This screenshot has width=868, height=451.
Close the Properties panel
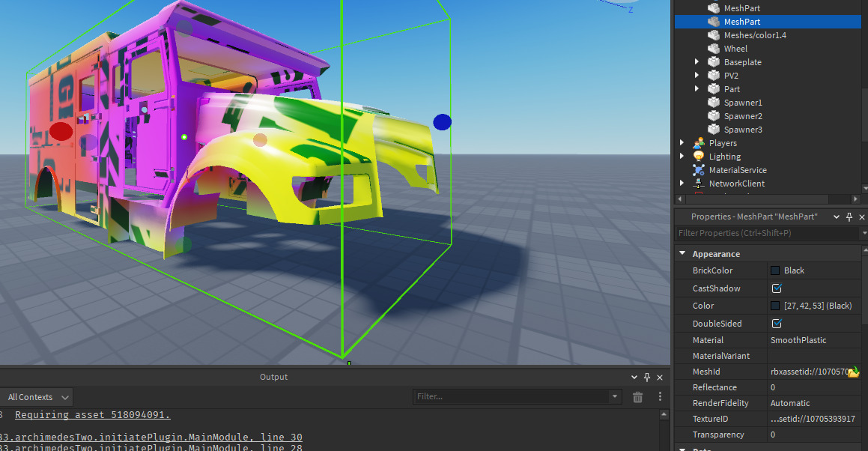click(x=862, y=217)
